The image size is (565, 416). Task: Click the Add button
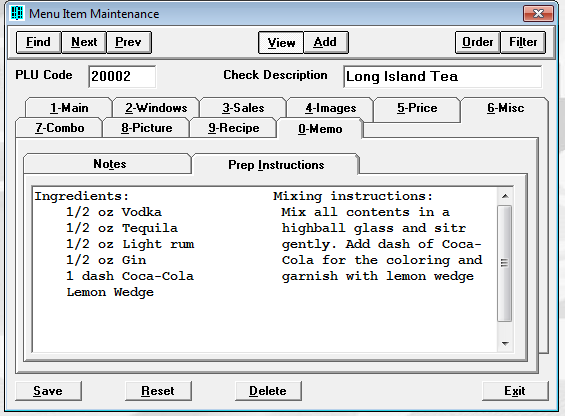[325, 42]
